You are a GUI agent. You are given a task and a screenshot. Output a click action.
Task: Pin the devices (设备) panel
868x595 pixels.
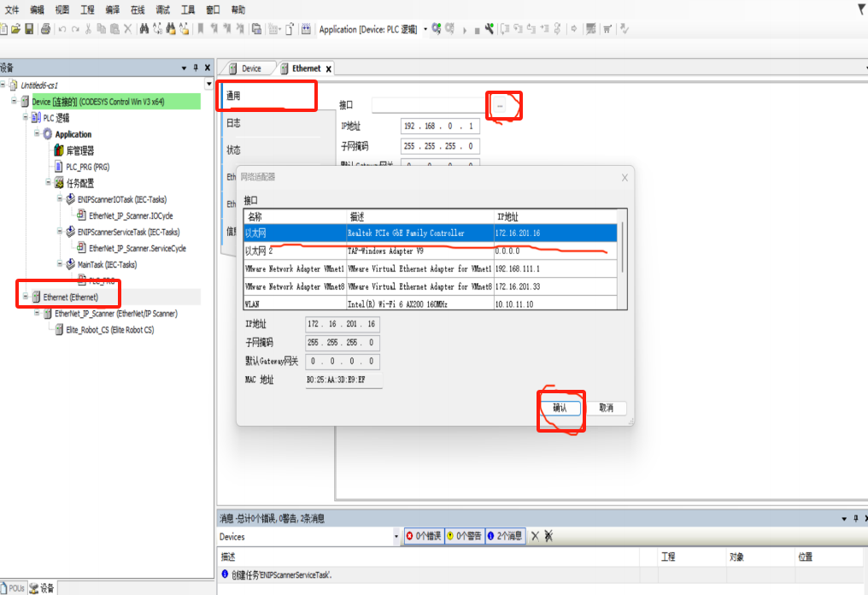(x=195, y=68)
